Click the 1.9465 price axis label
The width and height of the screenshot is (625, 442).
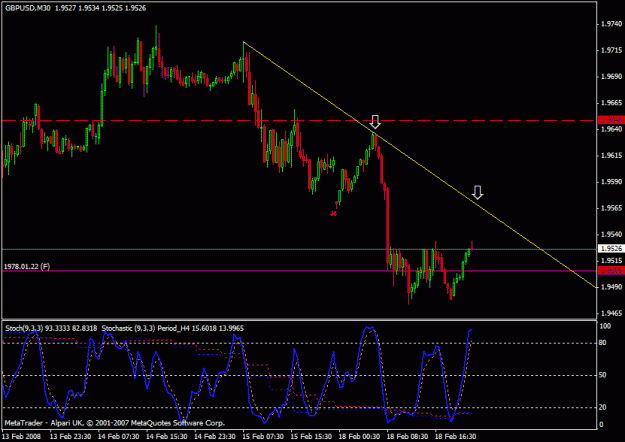[611, 313]
